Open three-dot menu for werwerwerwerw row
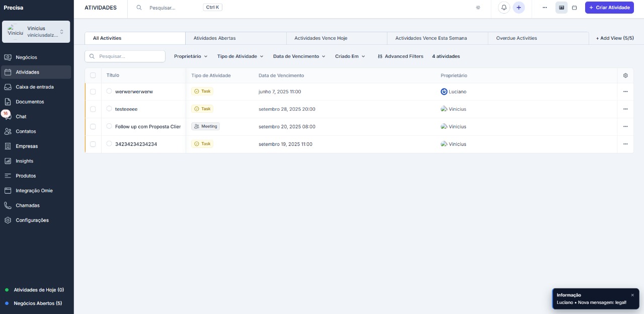Screen dimensions: 644x314 (625, 92)
